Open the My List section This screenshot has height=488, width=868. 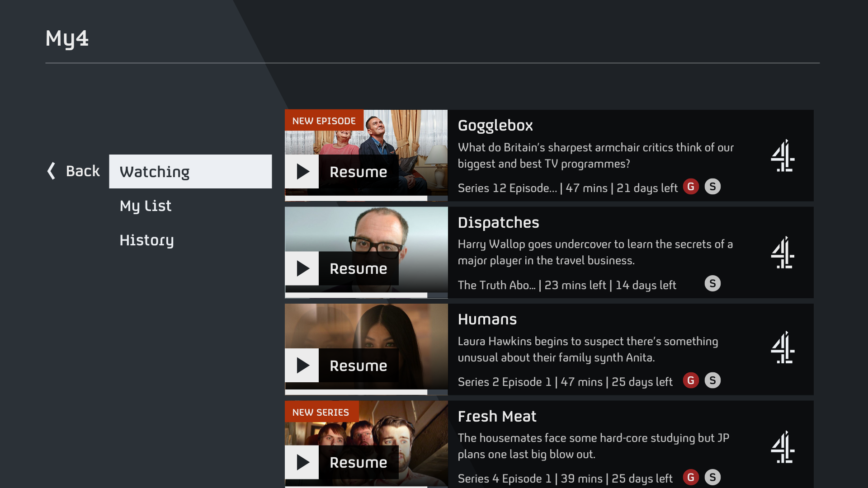click(x=145, y=206)
